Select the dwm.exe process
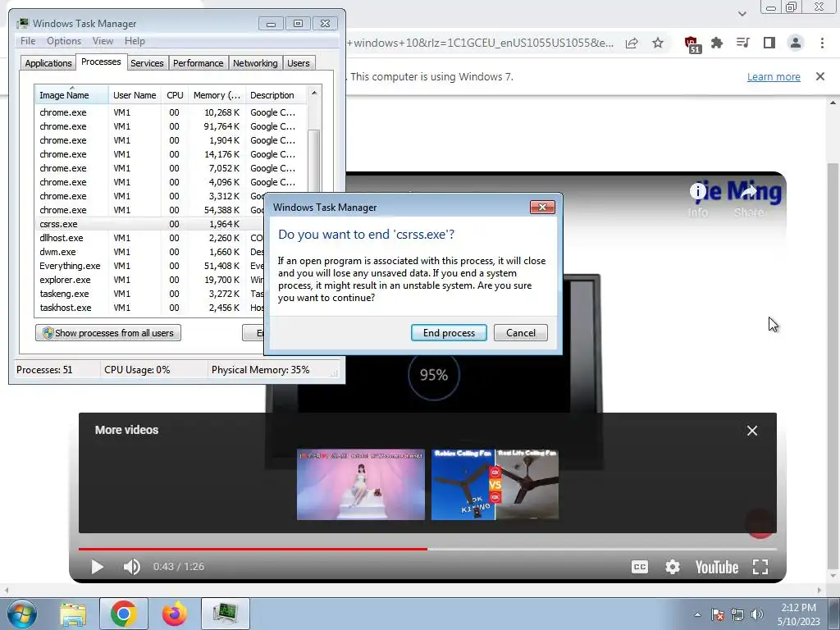 pyautogui.click(x=150, y=252)
